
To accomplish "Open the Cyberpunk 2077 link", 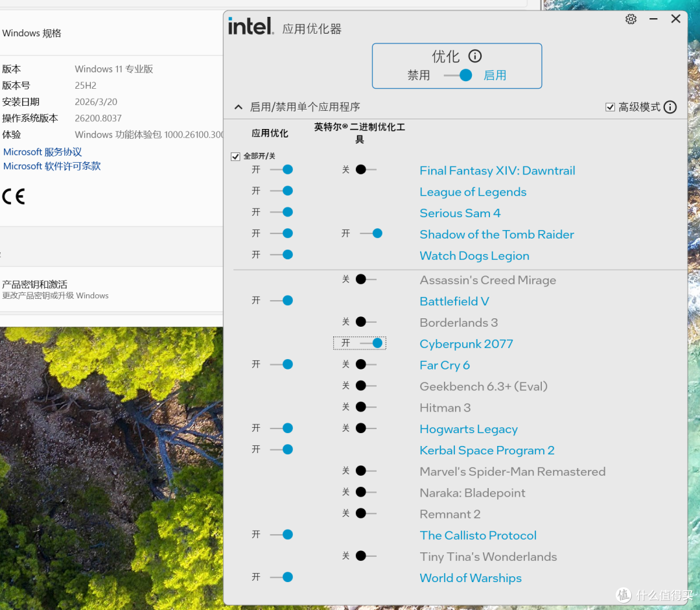I will 466,344.
